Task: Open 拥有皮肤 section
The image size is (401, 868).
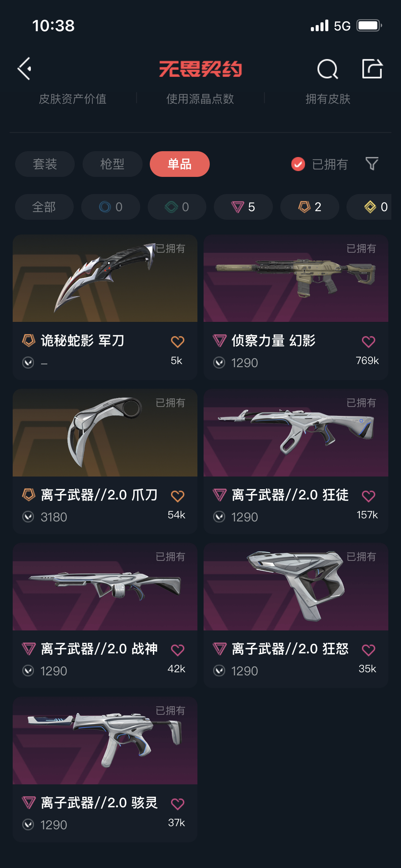Action: pos(328,99)
